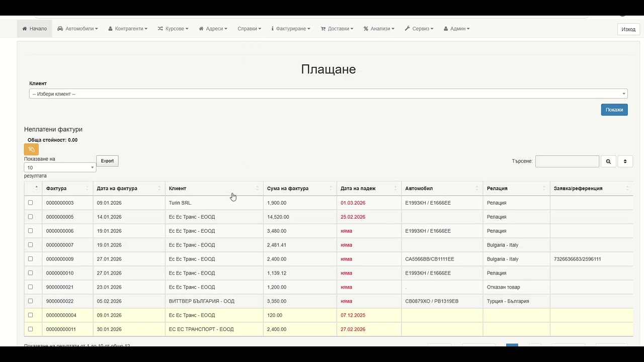Click the Export button
The image size is (644, 362).
[107, 161]
